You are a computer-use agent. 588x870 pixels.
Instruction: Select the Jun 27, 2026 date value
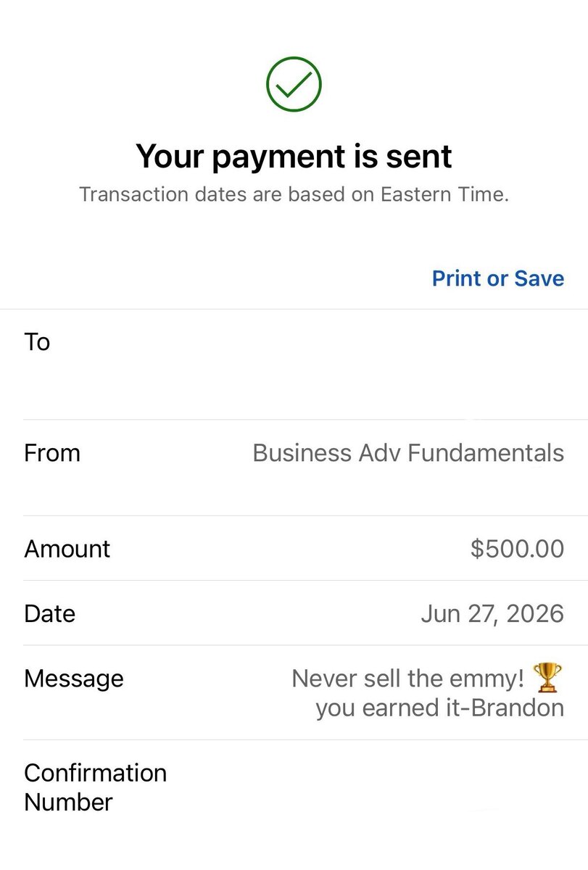click(492, 614)
